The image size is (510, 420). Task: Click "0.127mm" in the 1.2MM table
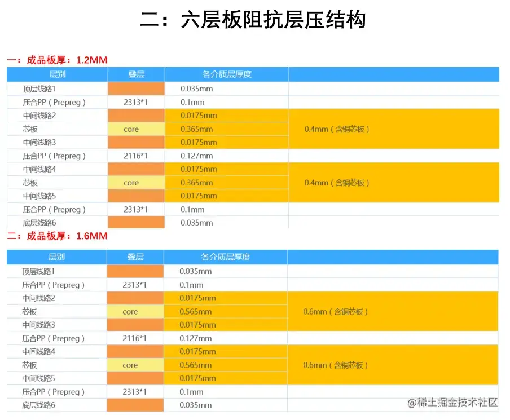[x=197, y=156]
